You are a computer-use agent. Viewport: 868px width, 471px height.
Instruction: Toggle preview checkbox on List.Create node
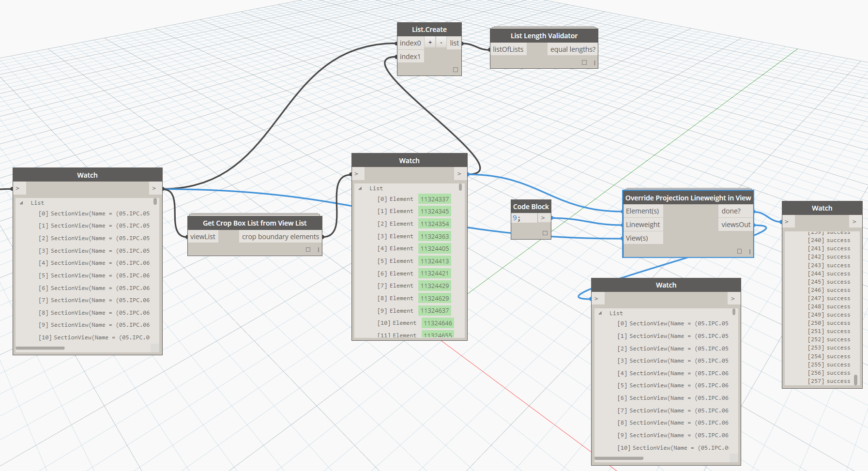pyautogui.click(x=455, y=70)
